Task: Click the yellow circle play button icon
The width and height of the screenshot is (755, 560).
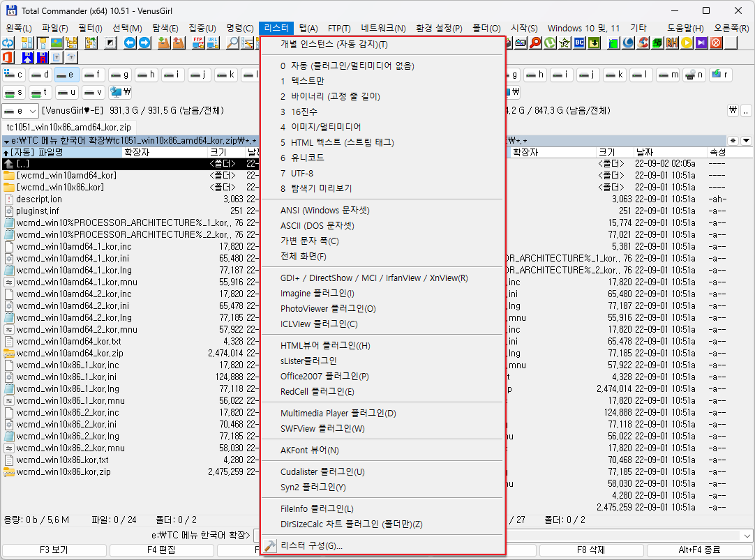Action: (687, 43)
